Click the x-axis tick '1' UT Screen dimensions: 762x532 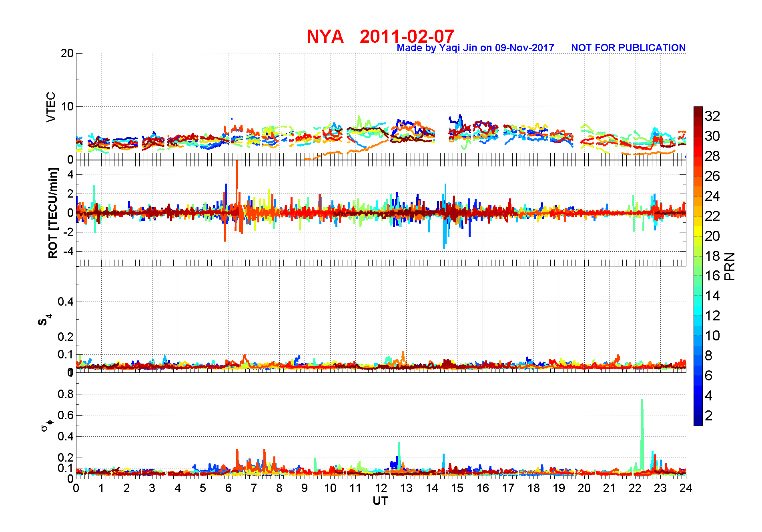coord(101,488)
